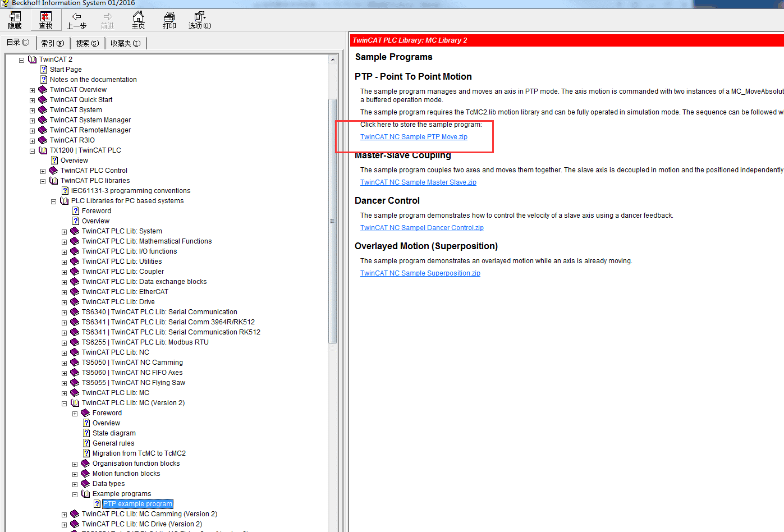Expand TwinCAT PLC Lib: NC node

(64, 352)
